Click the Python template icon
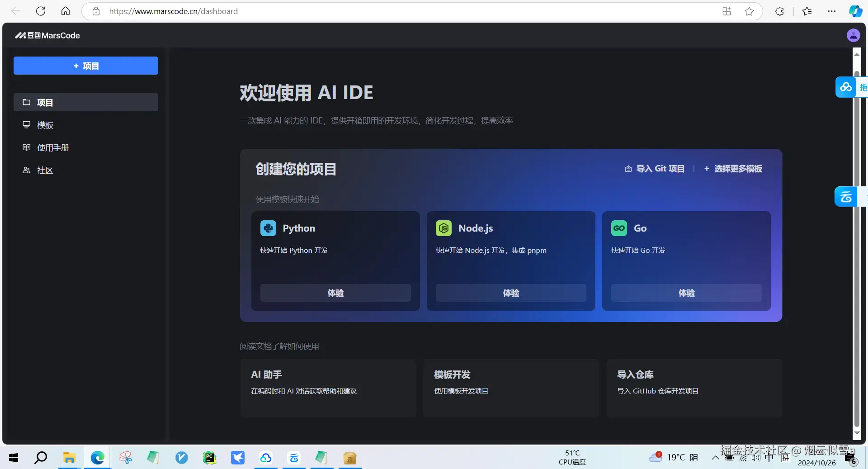Screen dimensions: 868x469 pos(268,228)
